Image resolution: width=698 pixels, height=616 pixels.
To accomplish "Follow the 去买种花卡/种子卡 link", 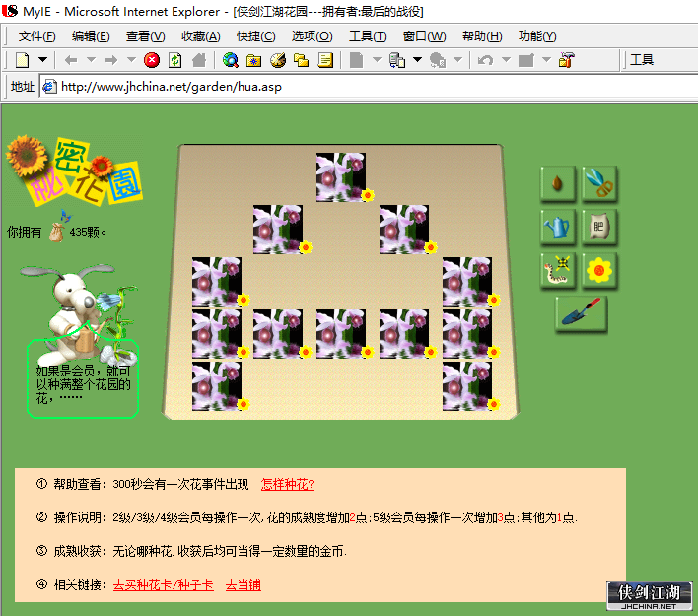I will click(x=164, y=584).
